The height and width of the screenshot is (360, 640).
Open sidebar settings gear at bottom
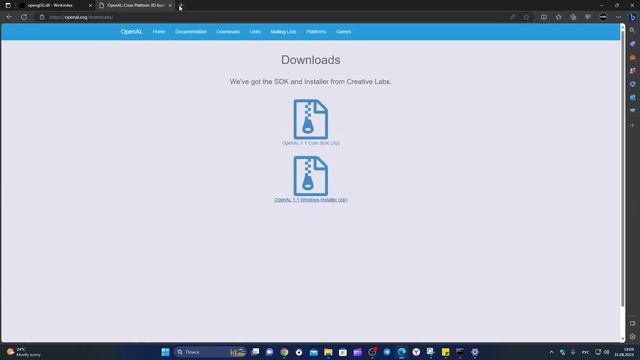coord(632,337)
